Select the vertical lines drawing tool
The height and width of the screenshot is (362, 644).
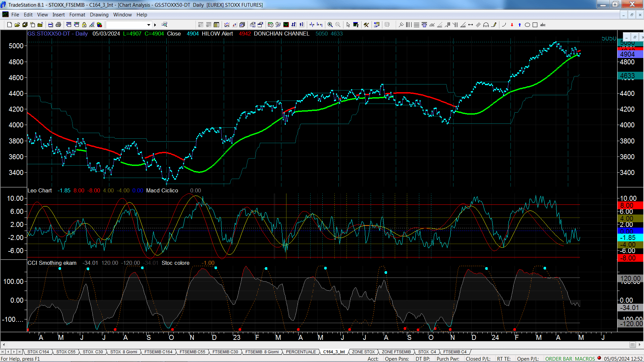coord(409,25)
